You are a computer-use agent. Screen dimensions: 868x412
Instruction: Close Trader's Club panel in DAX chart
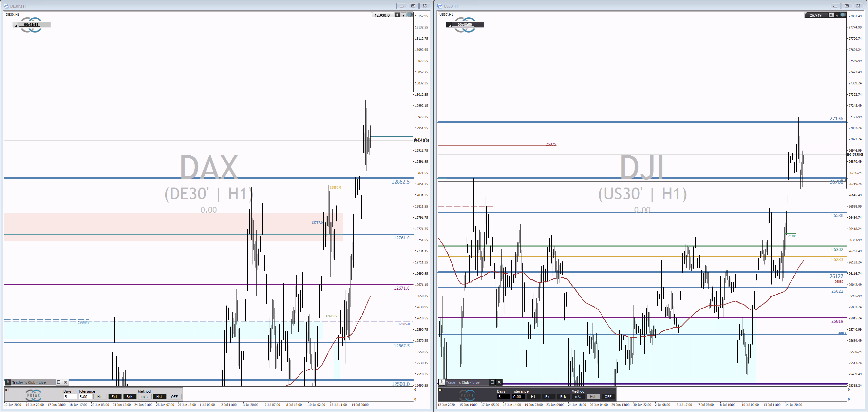point(65,382)
